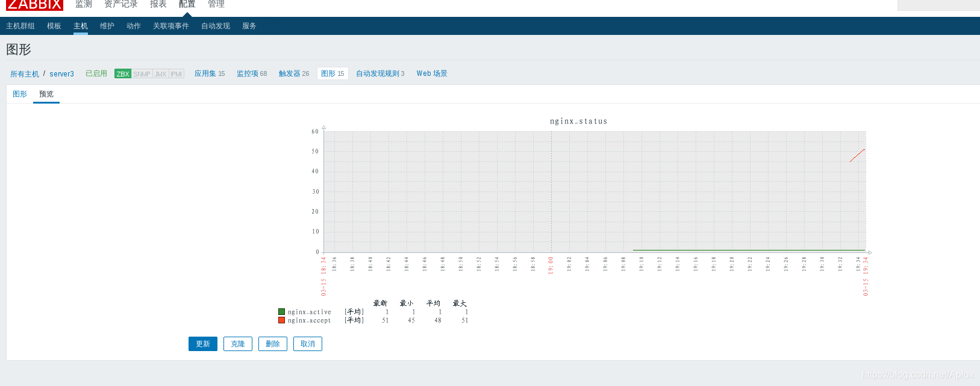Go to 关联项事件 submenu

pos(171,26)
